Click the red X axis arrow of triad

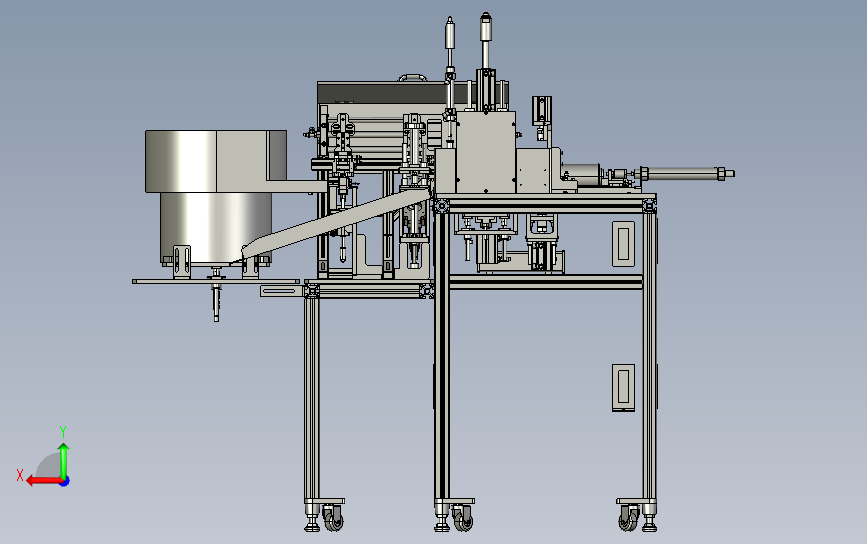tap(44, 481)
